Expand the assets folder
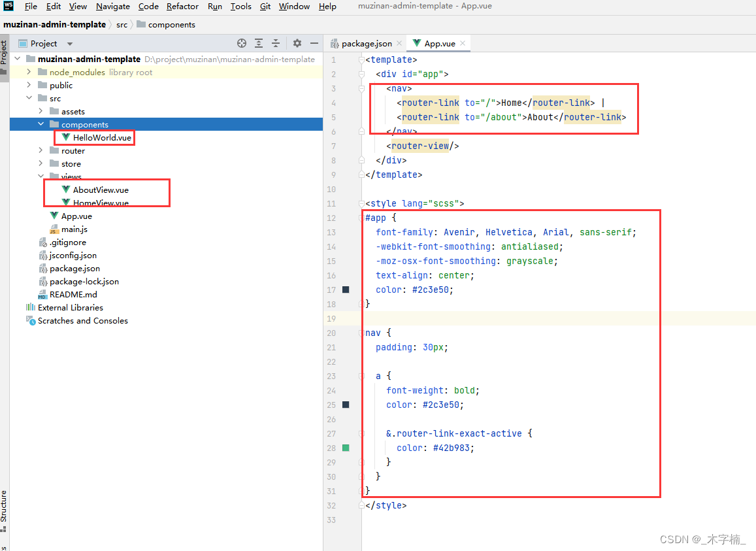The height and width of the screenshot is (551, 756). point(41,111)
